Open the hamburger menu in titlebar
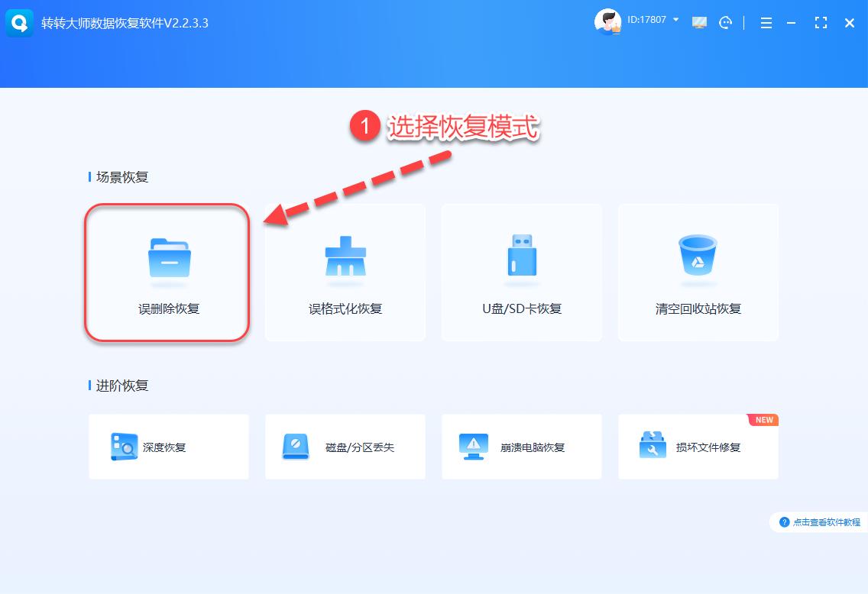The width and height of the screenshot is (868, 594). (766, 23)
